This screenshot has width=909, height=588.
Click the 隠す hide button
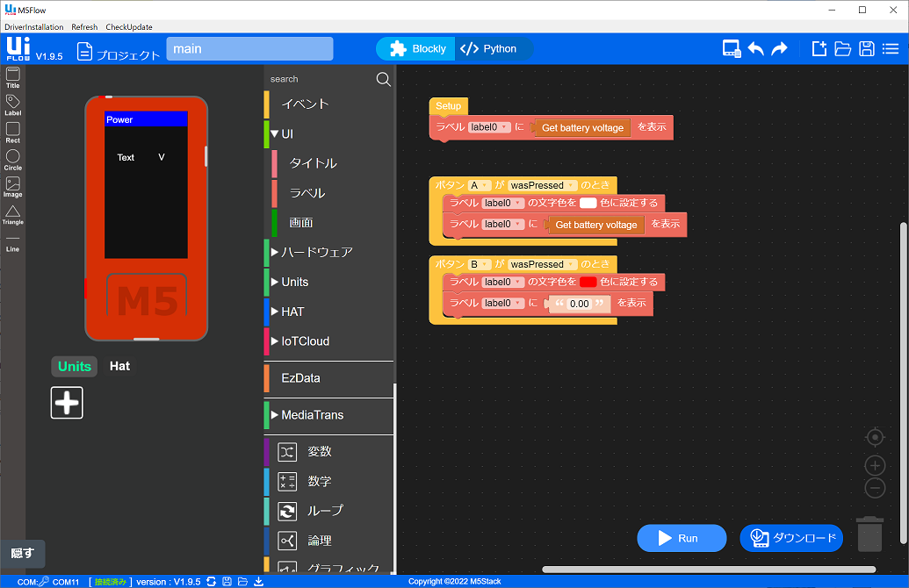23,553
